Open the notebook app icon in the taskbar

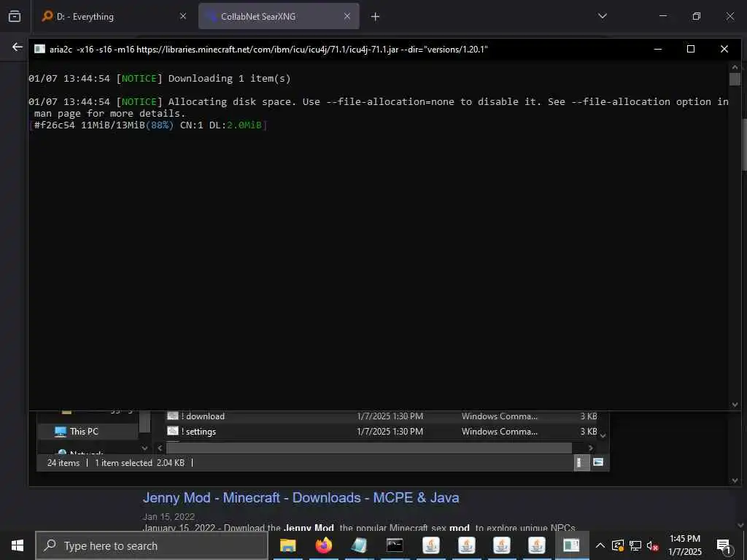tap(359, 545)
